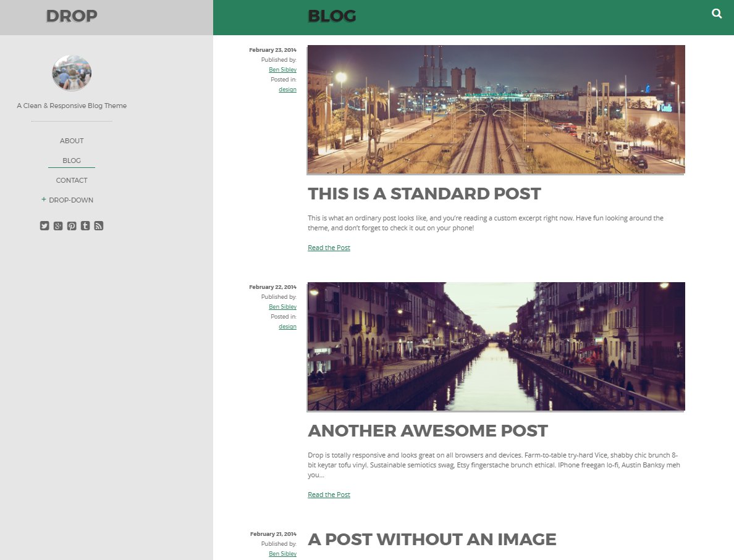Click Read the Post under Another Awesome Post
The width and height of the screenshot is (734, 560).
tap(329, 495)
